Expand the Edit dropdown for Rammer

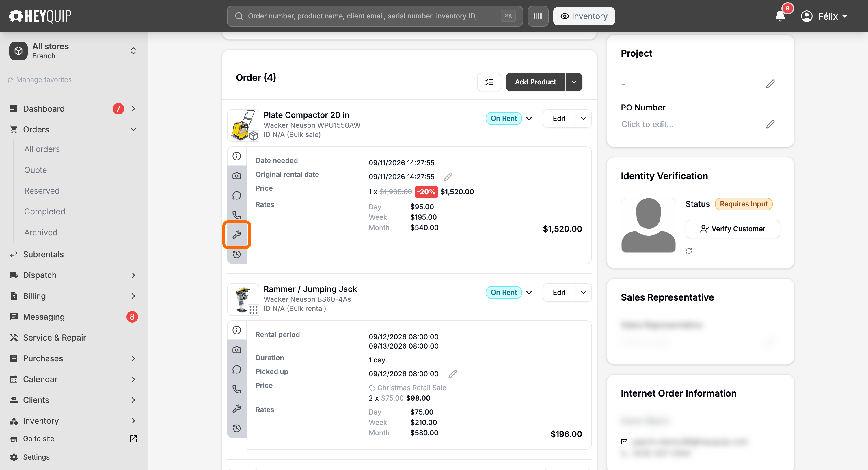[583, 293]
